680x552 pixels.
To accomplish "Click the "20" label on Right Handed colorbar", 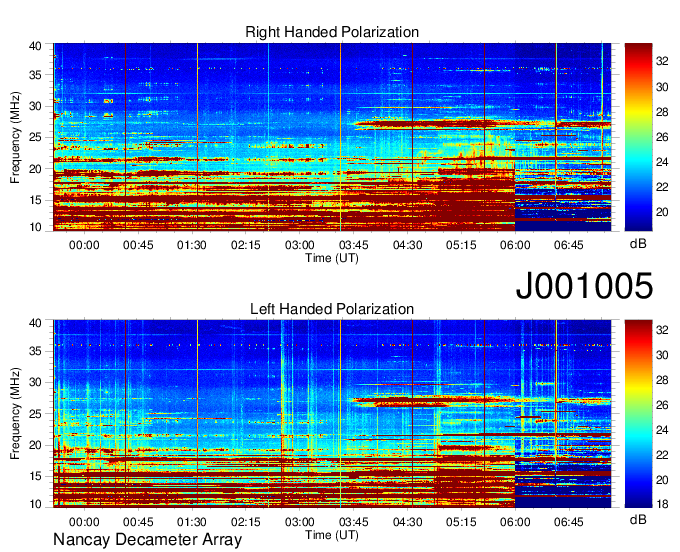I will pyautogui.click(x=662, y=212).
